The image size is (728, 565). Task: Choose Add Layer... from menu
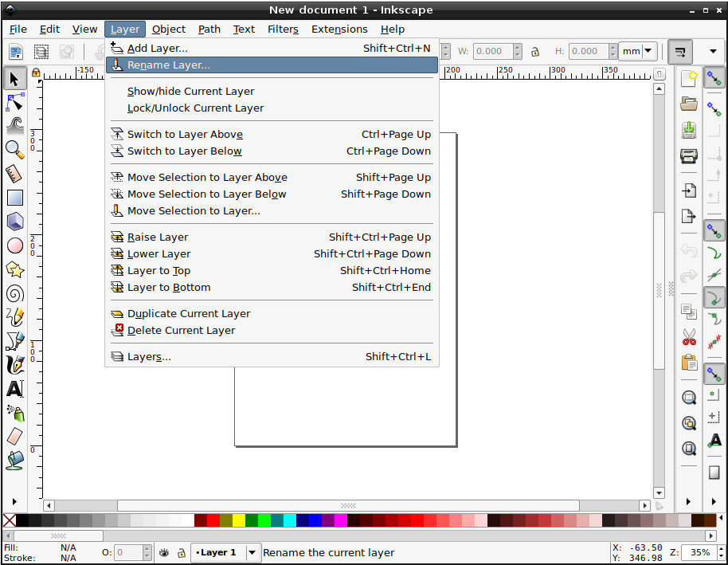coord(272,49)
